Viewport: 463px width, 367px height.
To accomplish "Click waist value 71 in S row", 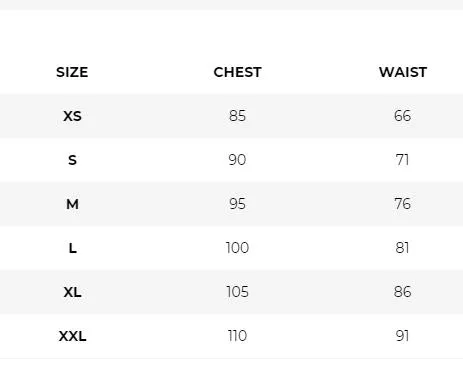I will point(402,160).
